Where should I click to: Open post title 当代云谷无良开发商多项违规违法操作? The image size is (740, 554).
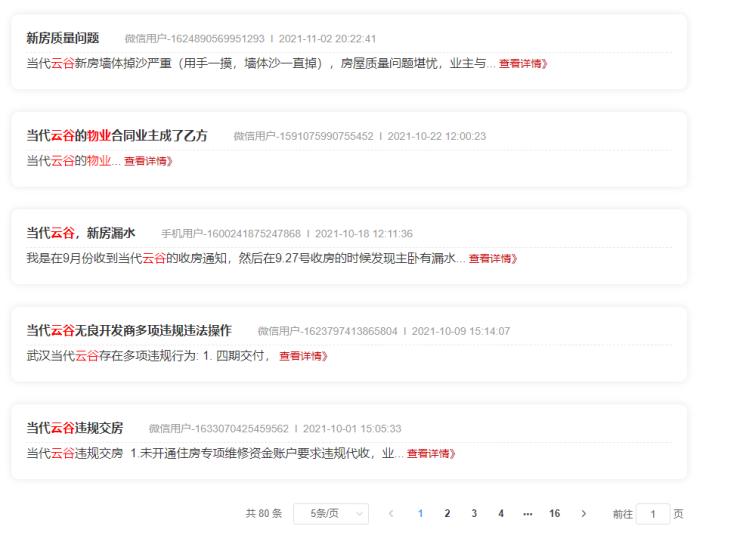point(129,330)
